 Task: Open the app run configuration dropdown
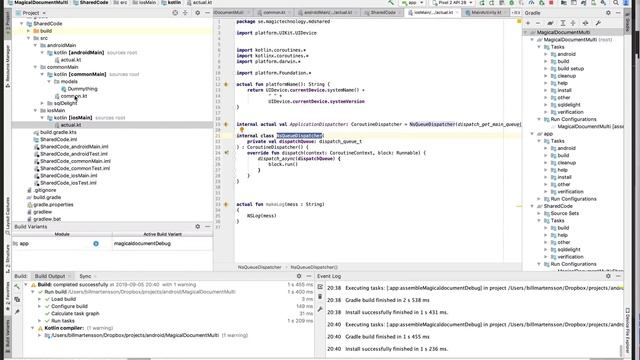tap(412, 2)
